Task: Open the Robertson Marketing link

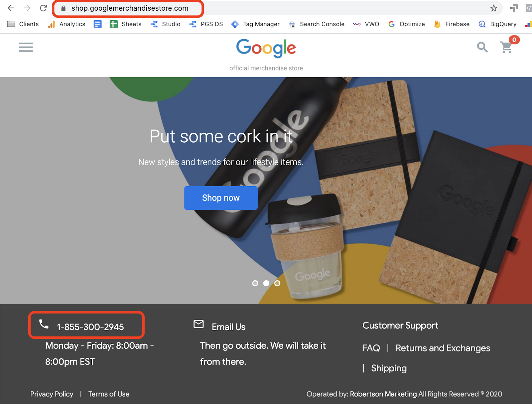Action: pos(383,394)
